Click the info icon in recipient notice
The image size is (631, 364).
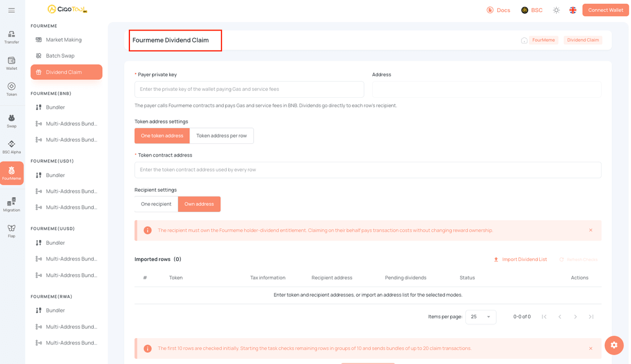coord(148,230)
